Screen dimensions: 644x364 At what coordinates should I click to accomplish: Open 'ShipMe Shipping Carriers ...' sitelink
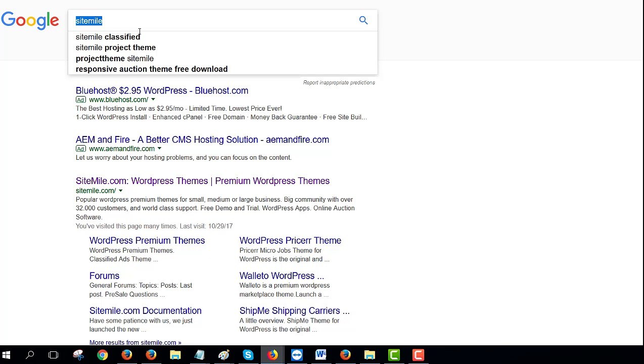click(x=294, y=311)
